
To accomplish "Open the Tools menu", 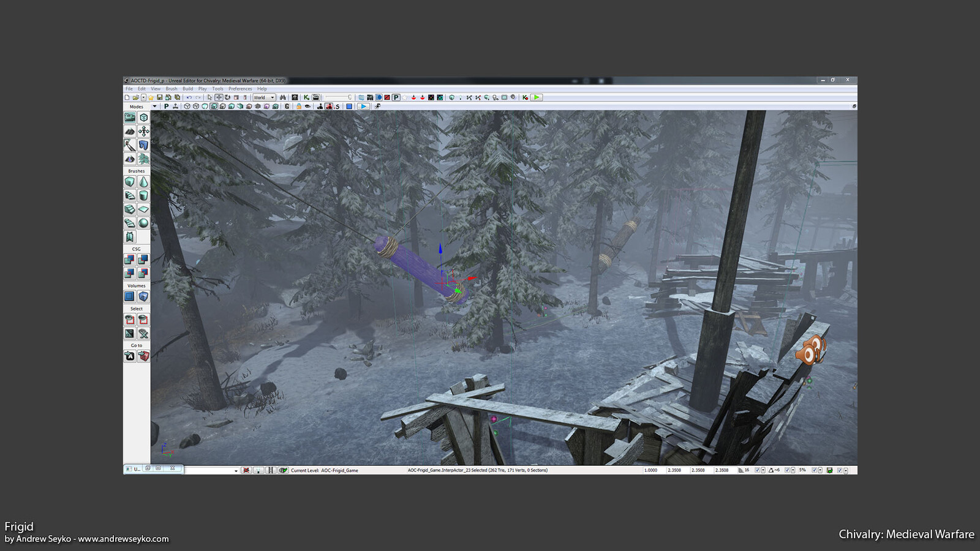I will coord(217,89).
